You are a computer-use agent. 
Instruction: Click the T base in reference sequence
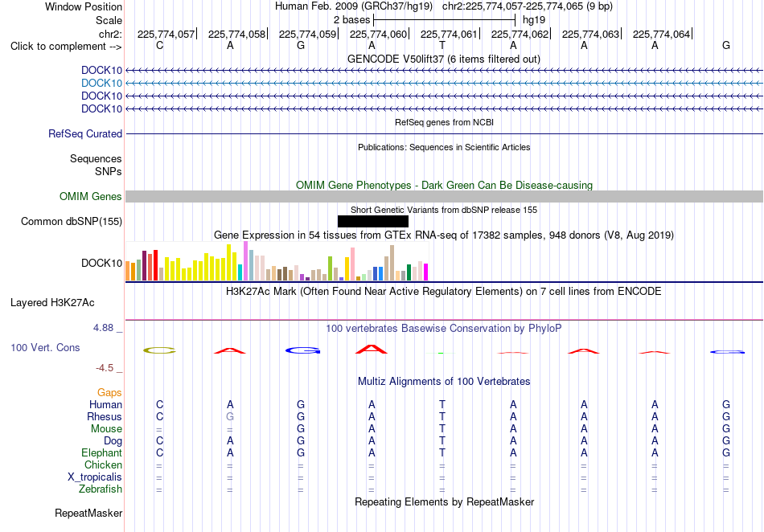[442, 46]
